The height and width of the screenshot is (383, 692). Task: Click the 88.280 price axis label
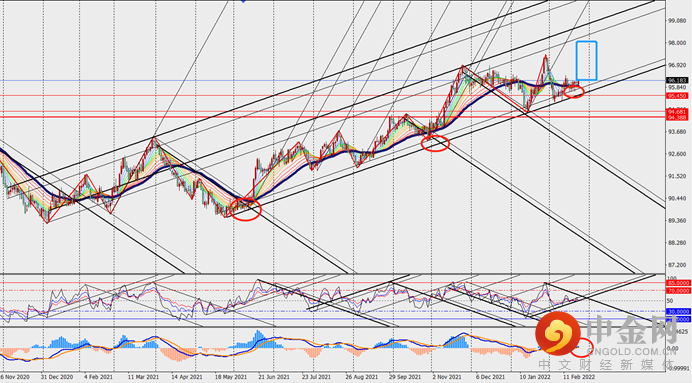[x=676, y=243]
